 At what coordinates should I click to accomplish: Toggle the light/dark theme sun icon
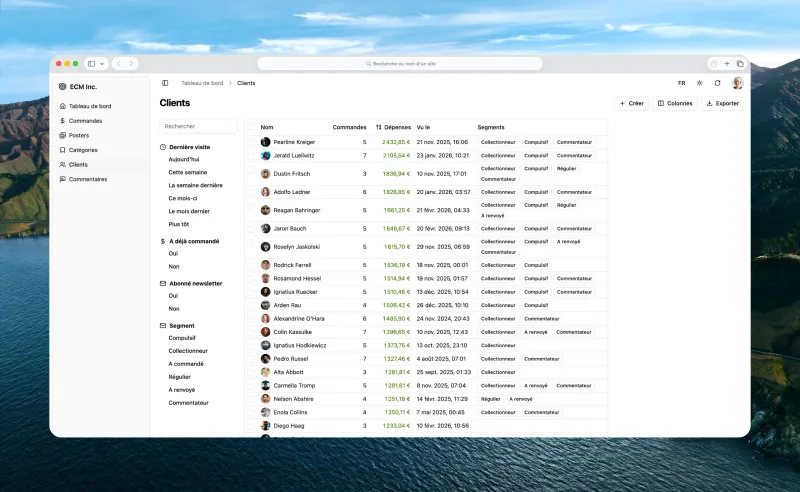click(699, 83)
